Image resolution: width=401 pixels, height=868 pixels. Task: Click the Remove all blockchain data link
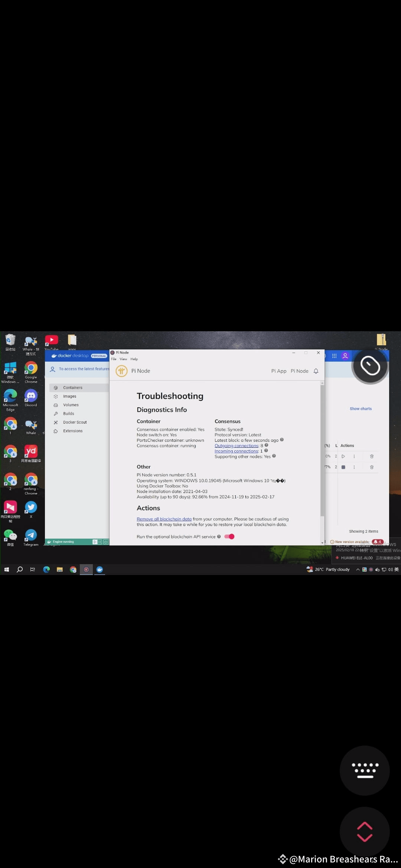point(164,519)
